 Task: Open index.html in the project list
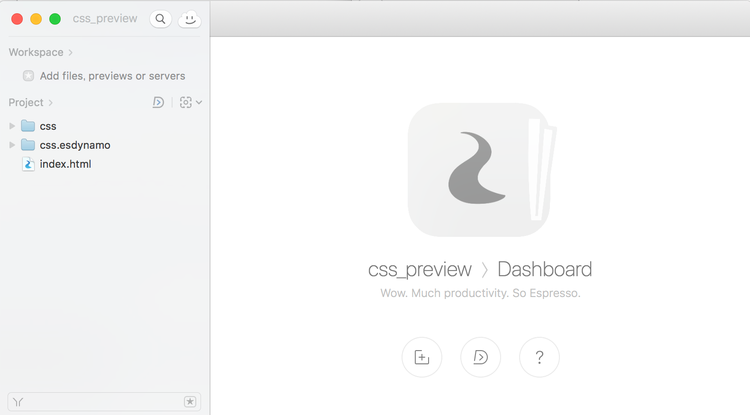coord(66,164)
